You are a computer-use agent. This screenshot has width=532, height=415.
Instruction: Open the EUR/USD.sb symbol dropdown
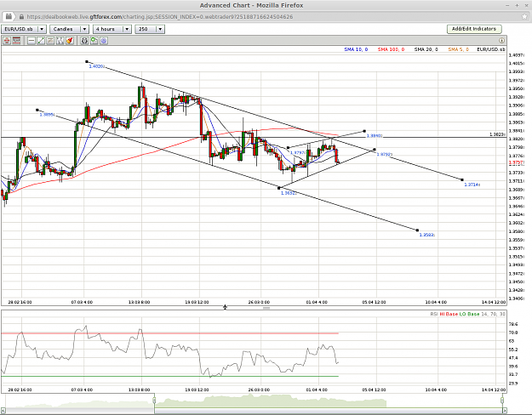coord(24,29)
